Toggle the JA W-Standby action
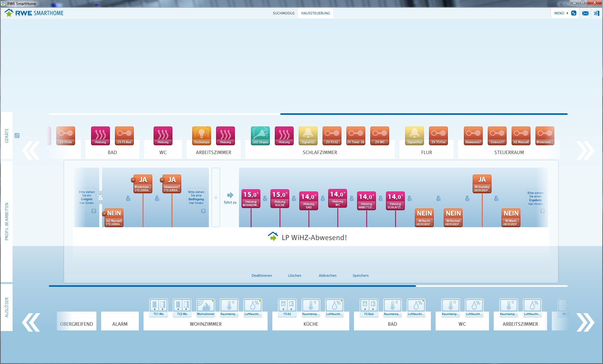Image resolution: width=603 pixels, height=364 pixels. [482, 184]
